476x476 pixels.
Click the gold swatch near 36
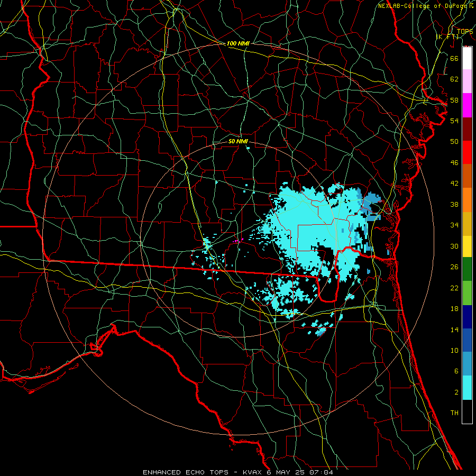[x=467, y=223]
